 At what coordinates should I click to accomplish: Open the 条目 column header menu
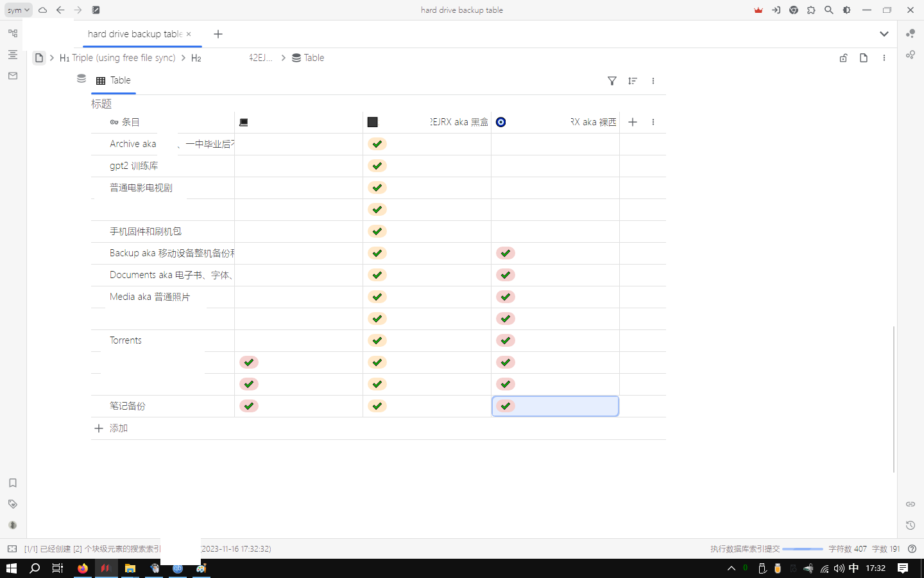pyautogui.click(x=163, y=122)
